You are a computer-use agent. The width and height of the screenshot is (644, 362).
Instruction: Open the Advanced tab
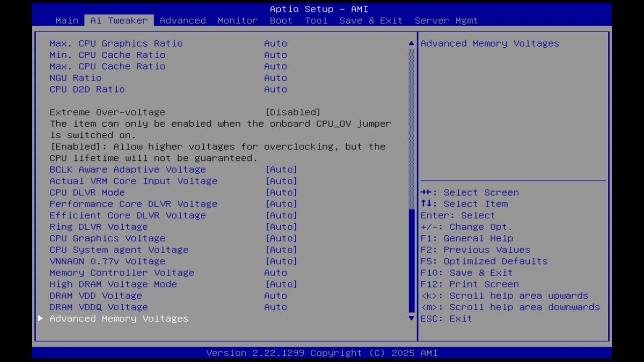[183, 20]
